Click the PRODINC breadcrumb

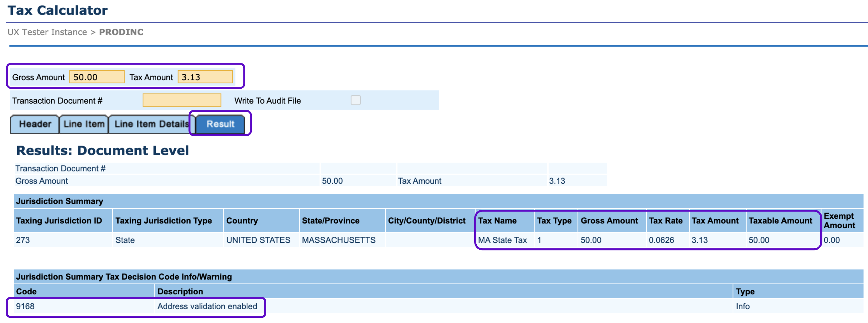121,32
